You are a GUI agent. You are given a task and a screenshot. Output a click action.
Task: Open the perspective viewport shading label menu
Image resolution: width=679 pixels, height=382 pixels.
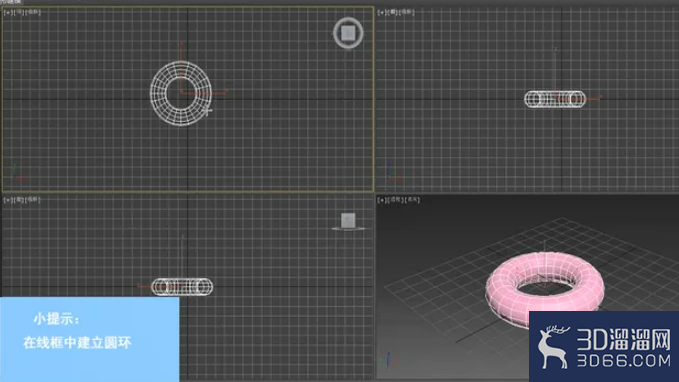pyautogui.click(x=413, y=200)
